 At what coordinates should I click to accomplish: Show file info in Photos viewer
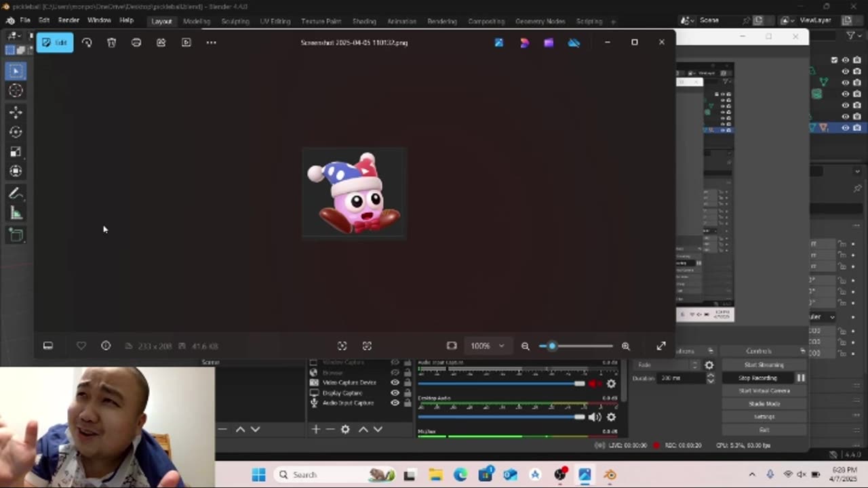(x=106, y=346)
